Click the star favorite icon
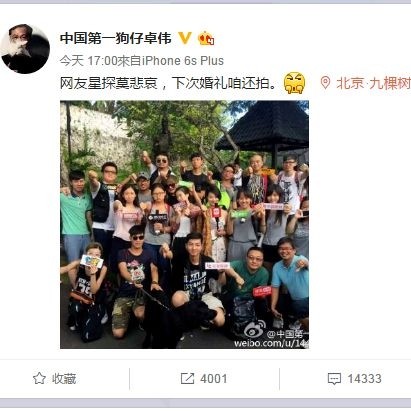 tap(39, 378)
